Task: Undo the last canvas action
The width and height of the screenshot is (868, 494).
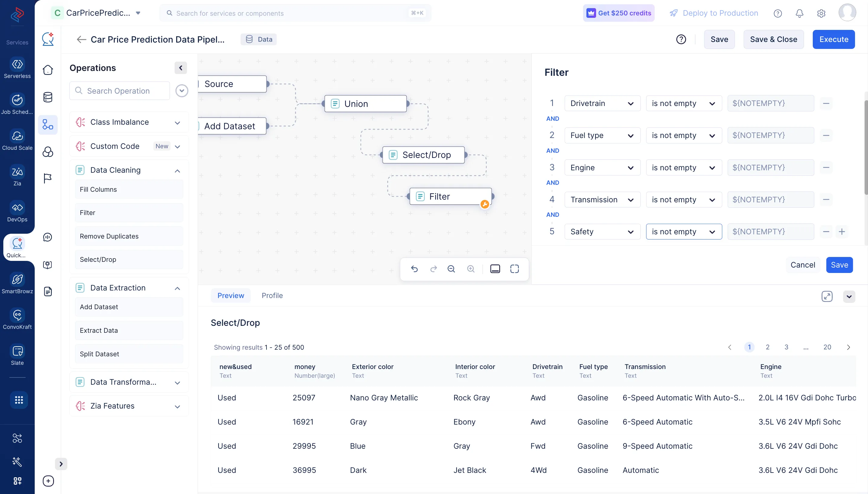Action: (415, 269)
